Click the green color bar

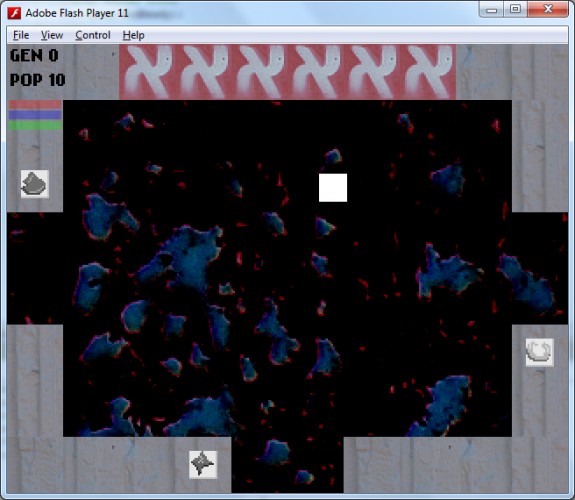pos(35,125)
